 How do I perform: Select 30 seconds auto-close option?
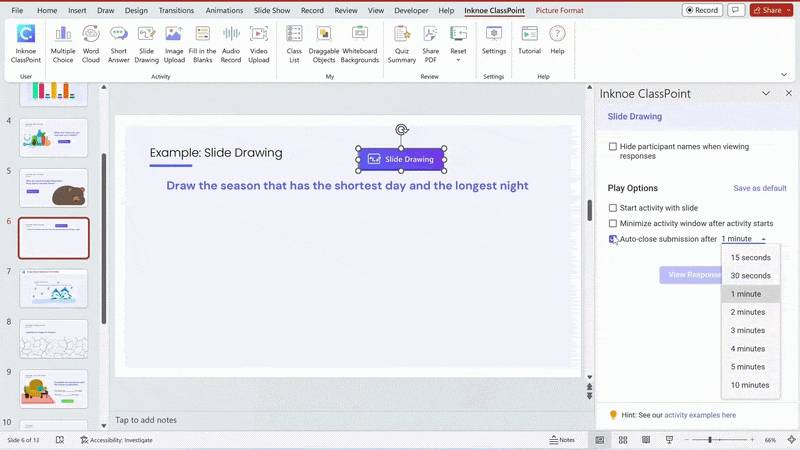[x=750, y=276]
